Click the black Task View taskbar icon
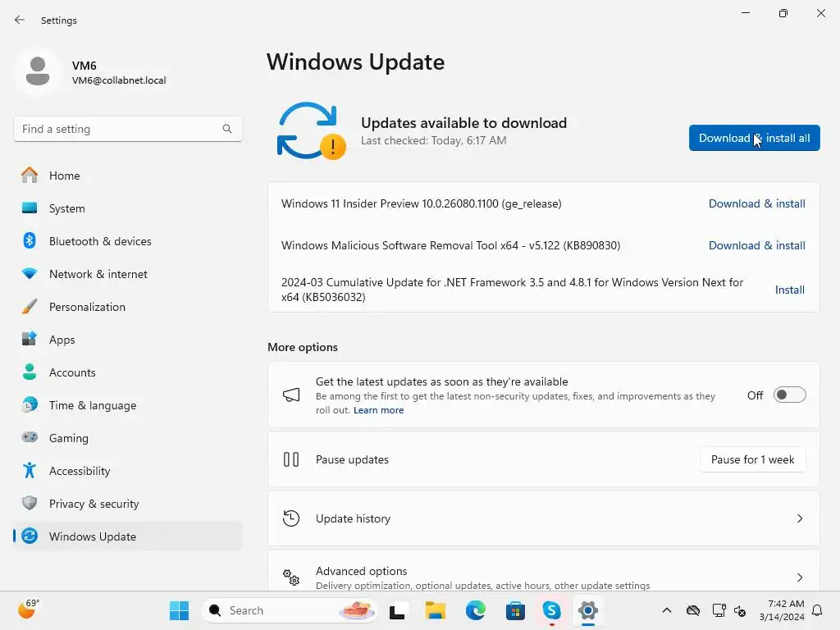 tap(397, 610)
